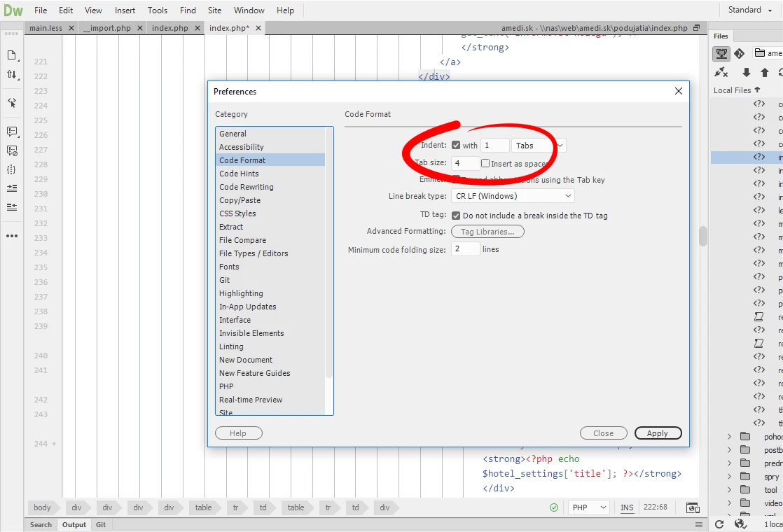Click get files down arrow icon

coord(746,72)
